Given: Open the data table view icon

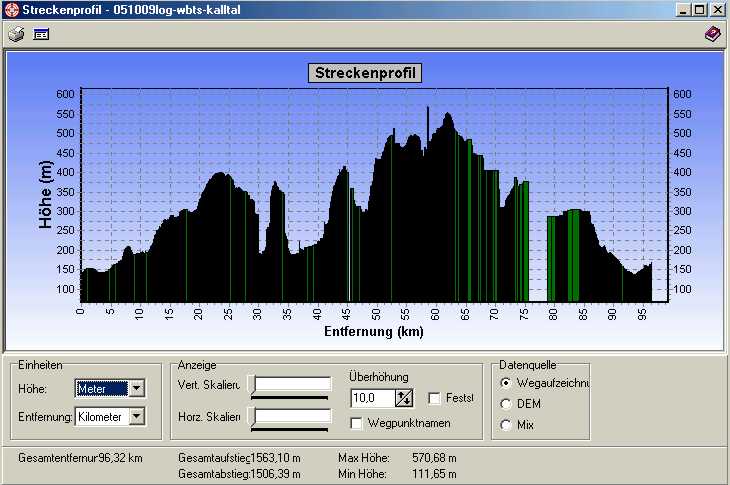Looking at the screenshot, I should pyautogui.click(x=41, y=34).
